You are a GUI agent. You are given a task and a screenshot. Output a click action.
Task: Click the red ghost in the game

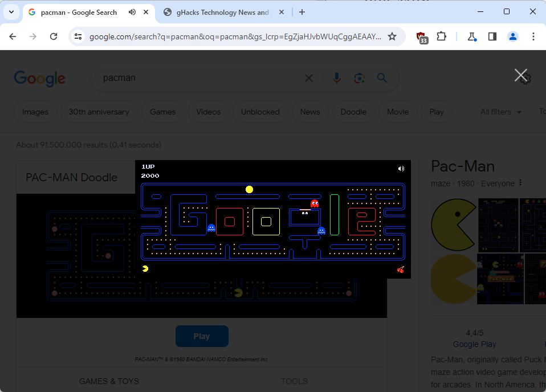pyautogui.click(x=315, y=203)
